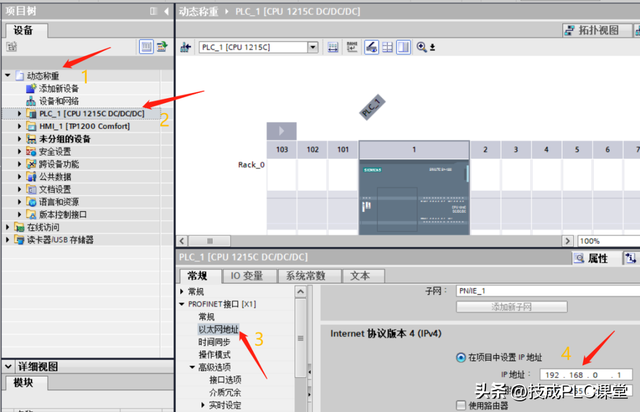Switch to the 常规 properties tab

198,276
